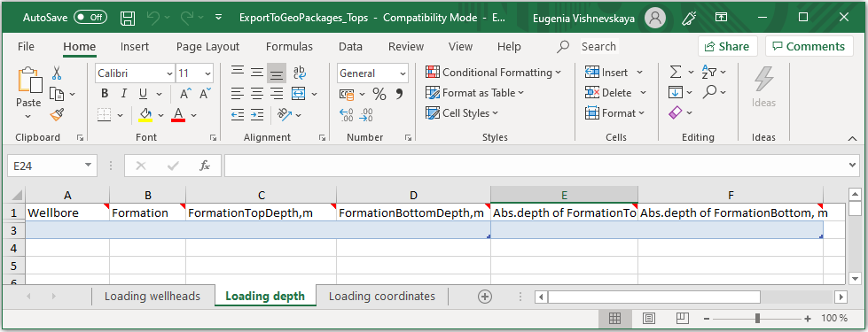Image resolution: width=868 pixels, height=332 pixels.
Task: Click the Format Painter brush icon
Action: pyautogui.click(x=57, y=114)
